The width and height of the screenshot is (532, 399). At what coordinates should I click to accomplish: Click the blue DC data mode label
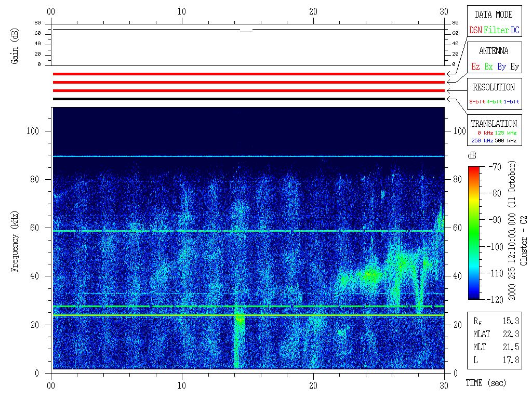tap(515, 31)
